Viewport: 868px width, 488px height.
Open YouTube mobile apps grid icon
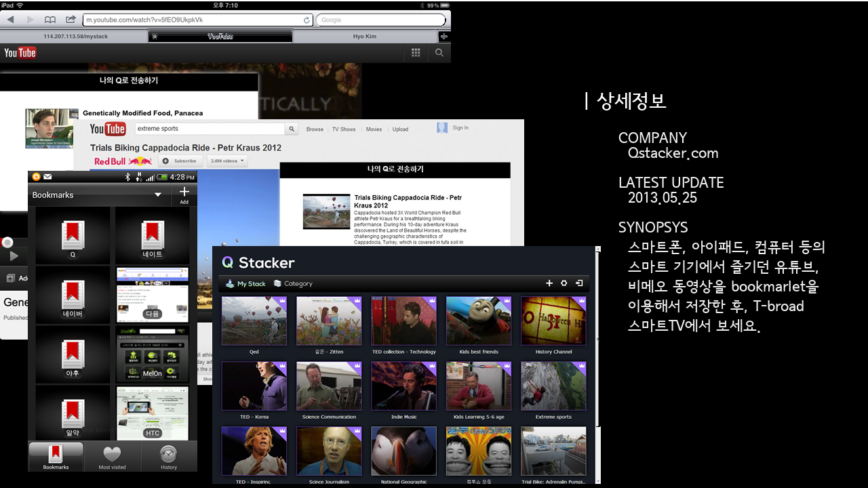click(x=416, y=53)
